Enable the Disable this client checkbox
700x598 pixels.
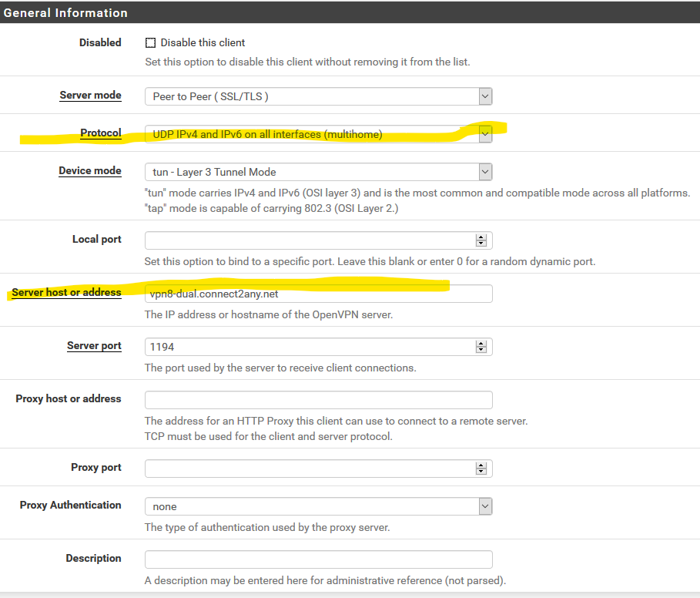151,42
